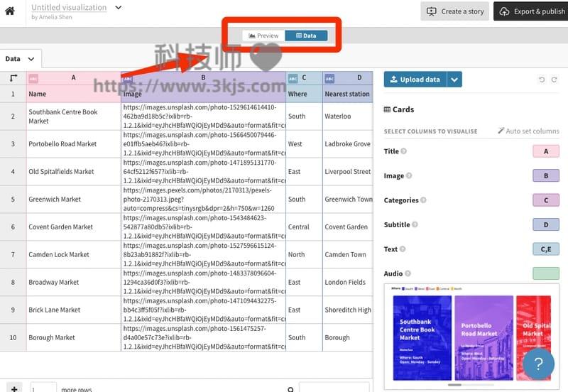The width and height of the screenshot is (568, 392).
Task: Click cell Old Spitalfields Market
Action: (74, 172)
